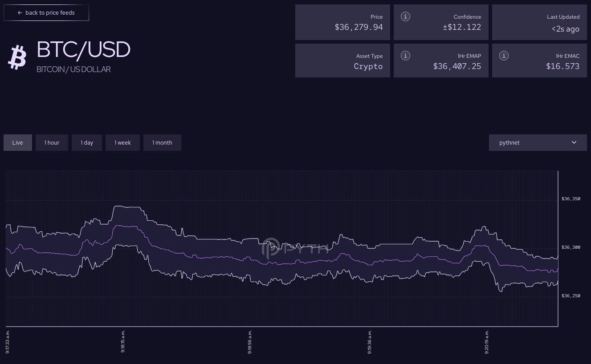This screenshot has height=364, width=591.
Task: Click the $36,279.94 price value
Action: point(359,27)
